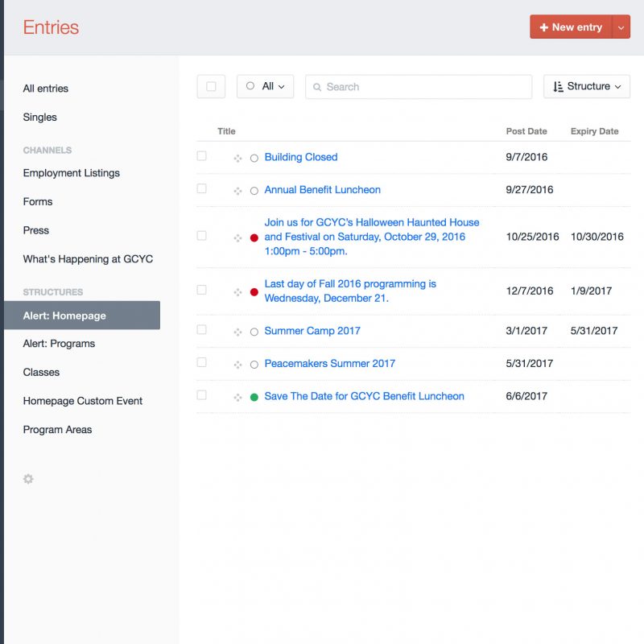This screenshot has height=644, width=644.
Task: Open the Program Areas structure
Action: (x=57, y=430)
